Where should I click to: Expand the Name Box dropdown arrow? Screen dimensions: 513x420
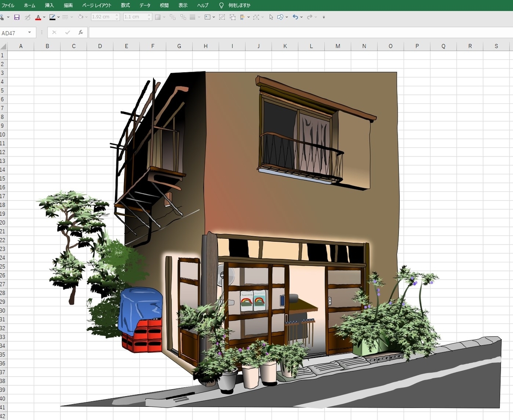(x=29, y=32)
